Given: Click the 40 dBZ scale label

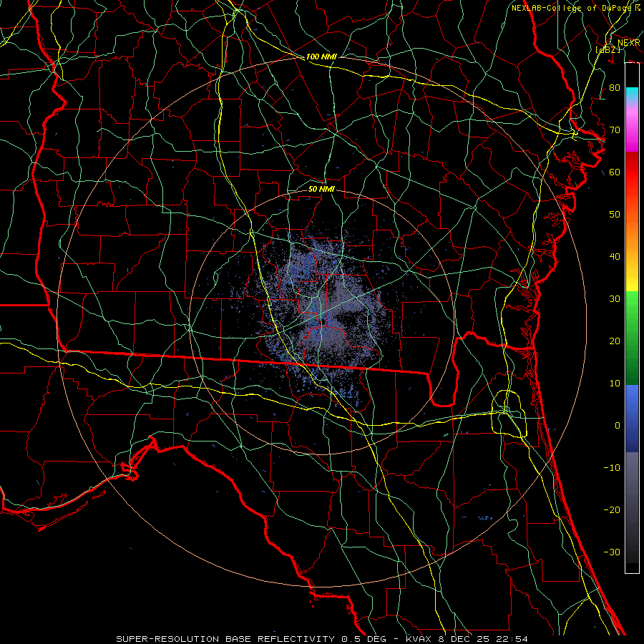Looking at the screenshot, I should [x=615, y=257].
